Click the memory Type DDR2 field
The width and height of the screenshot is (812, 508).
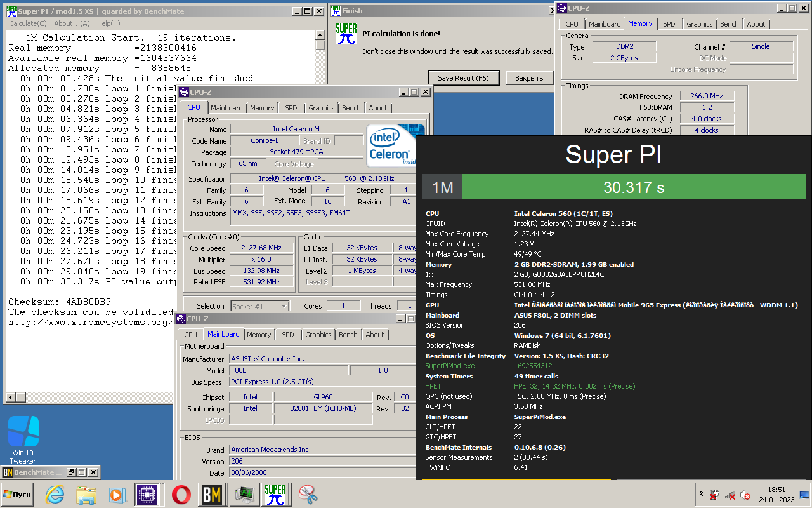pyautogui.click(x=624, y=47)
